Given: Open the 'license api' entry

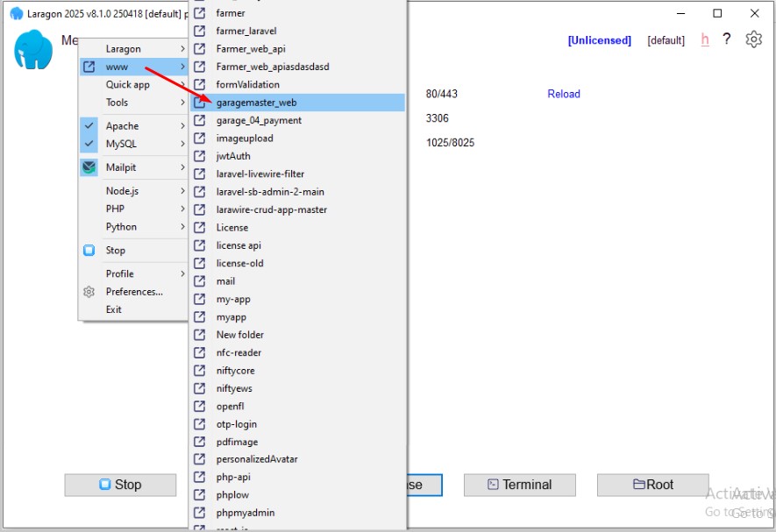Looking at the screenshot, I should [297, 245].
